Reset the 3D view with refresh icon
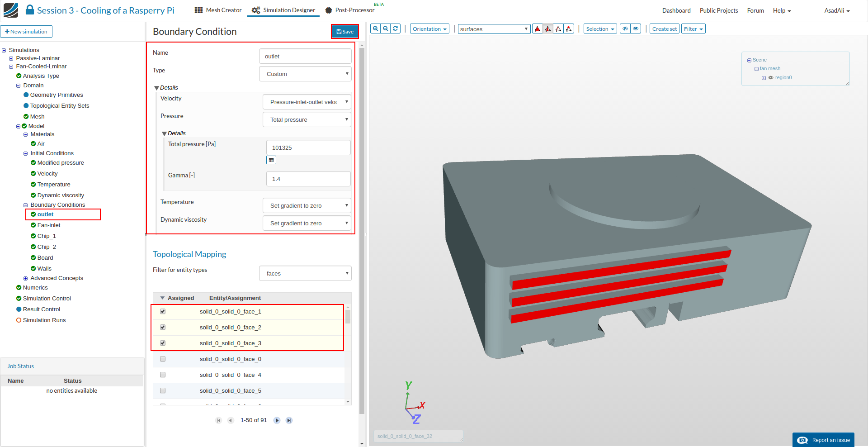Image resolution: width=868 pixels, height=447 pixels. click(x=396, y=29)
